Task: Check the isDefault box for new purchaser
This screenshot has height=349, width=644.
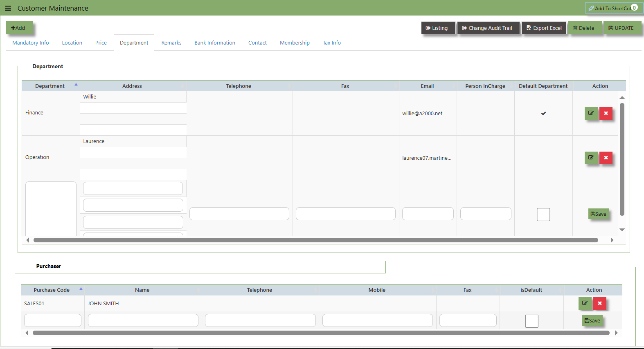Action: click(532, 321)
